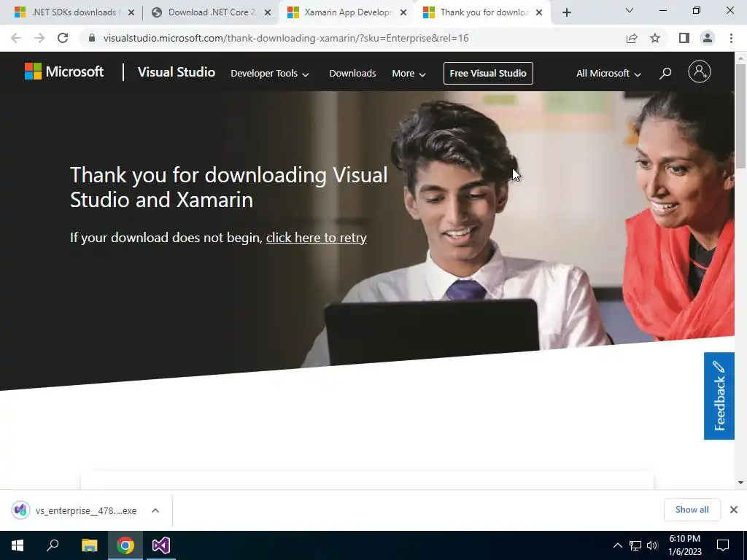
Task: Click Show all downloads button
Action: [x=692, y=510]
